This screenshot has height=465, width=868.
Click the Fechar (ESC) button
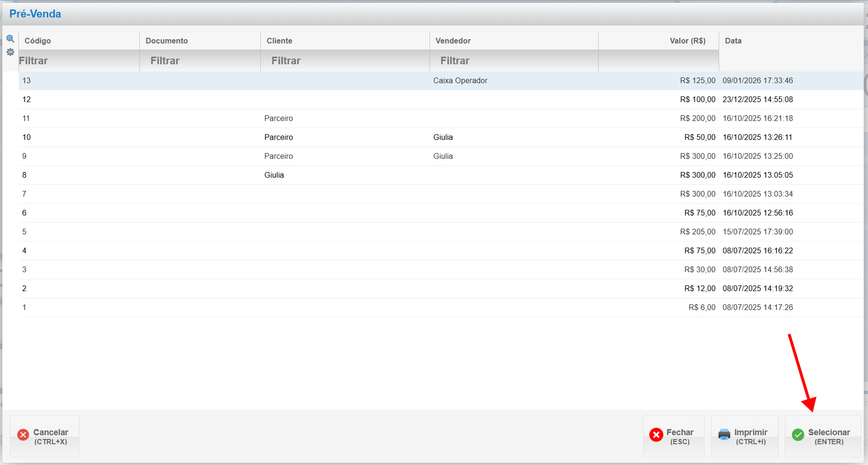pyautogui.click(x=673, y=436)
